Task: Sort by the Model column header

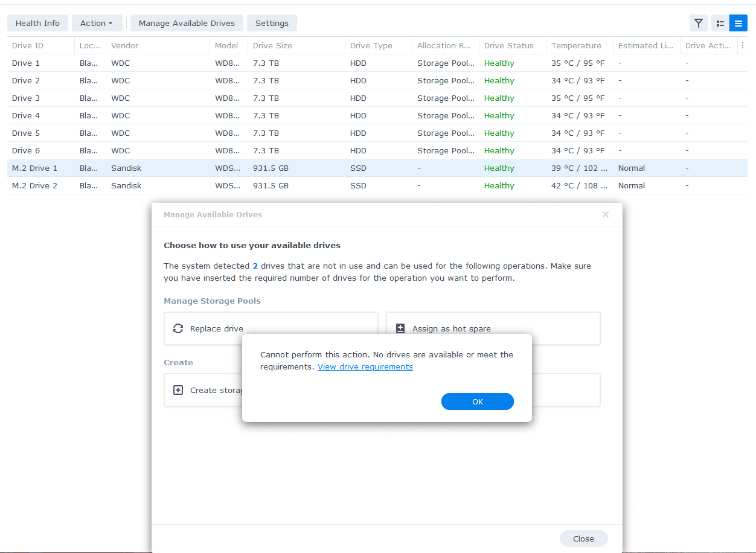Action: (x=228, y=45)
